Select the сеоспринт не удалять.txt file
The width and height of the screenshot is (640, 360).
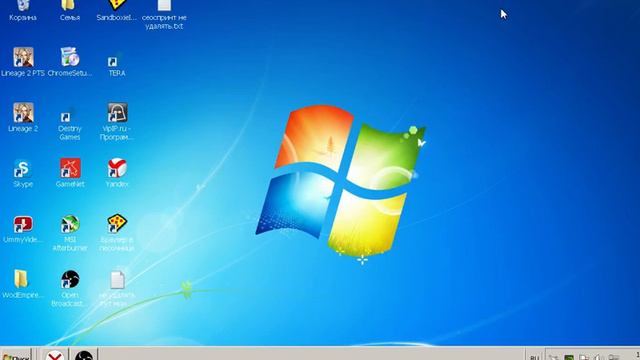point(164,15)
